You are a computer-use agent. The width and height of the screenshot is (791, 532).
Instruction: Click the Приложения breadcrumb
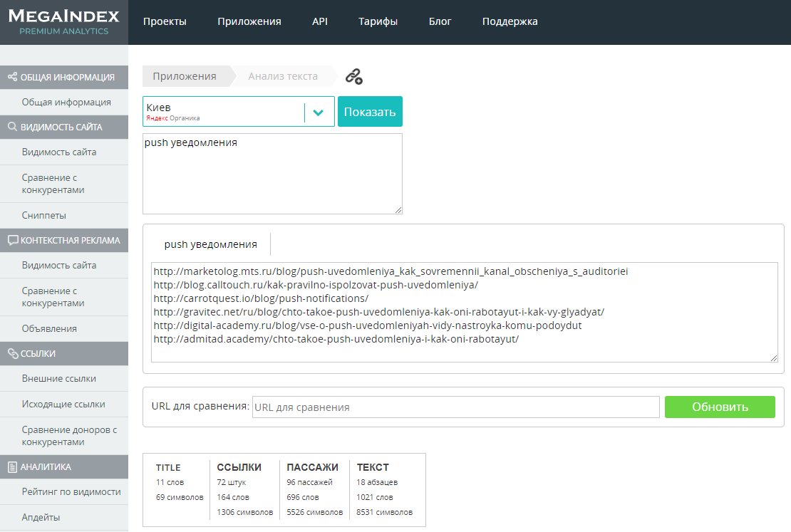pyautogui.click(x=185, y=76)
